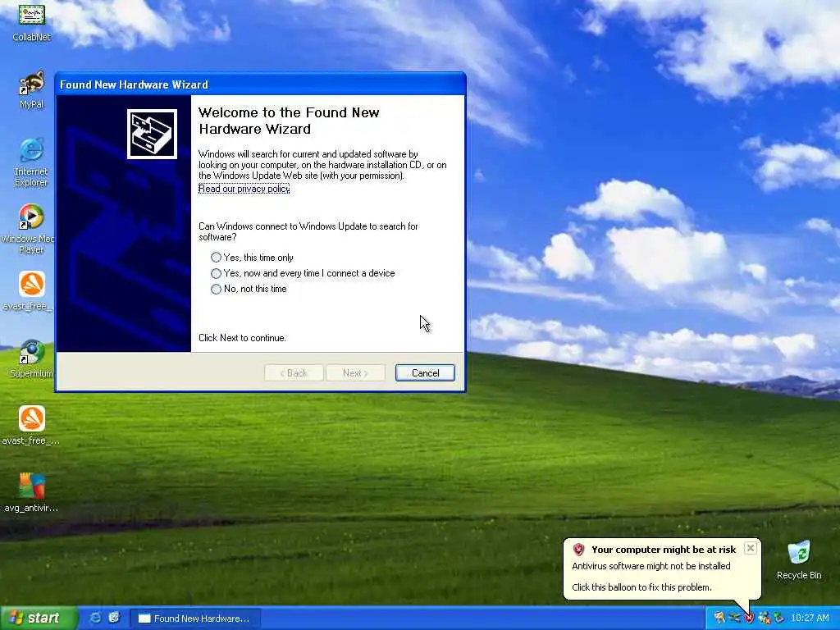Select the Recycle Bin icon
This screenshot has width=840, height=630.
[799, 559]
